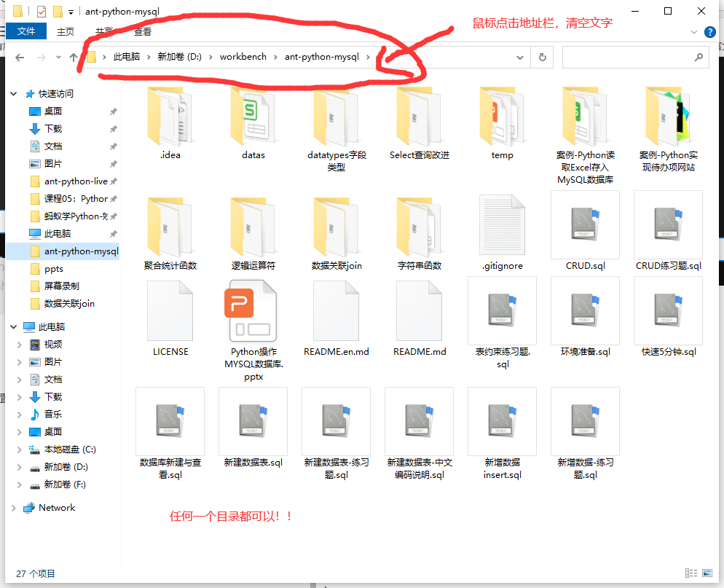Go forward in folder history
Viewport: 724px width, 588px height.
point(42,58)
